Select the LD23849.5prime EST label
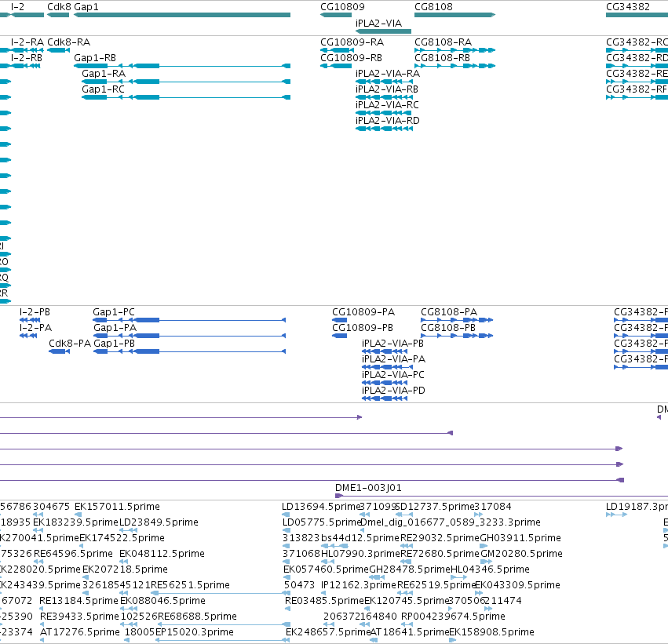668x644 pixels. click(159, 522)
